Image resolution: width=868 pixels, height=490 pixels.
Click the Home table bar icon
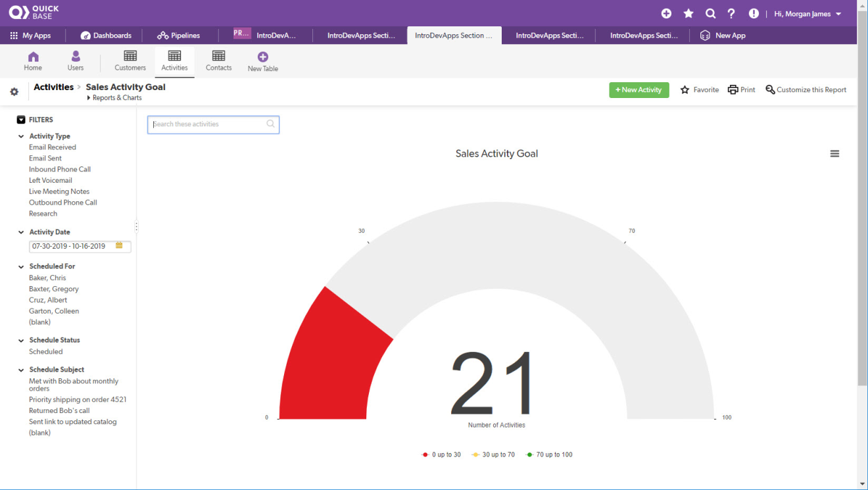(x=33, y=57)
